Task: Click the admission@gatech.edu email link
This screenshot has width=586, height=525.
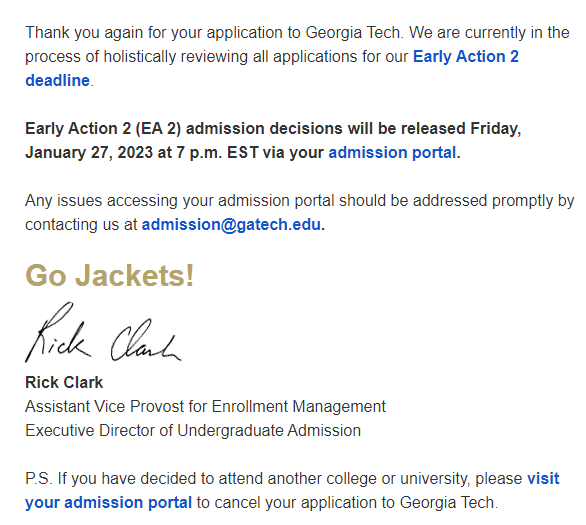Action: pyautogui.click(x=231, y=225)
